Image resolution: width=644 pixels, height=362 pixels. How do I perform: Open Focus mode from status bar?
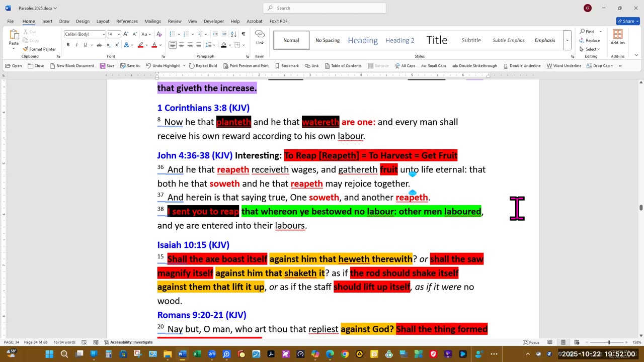coord(531,342)
